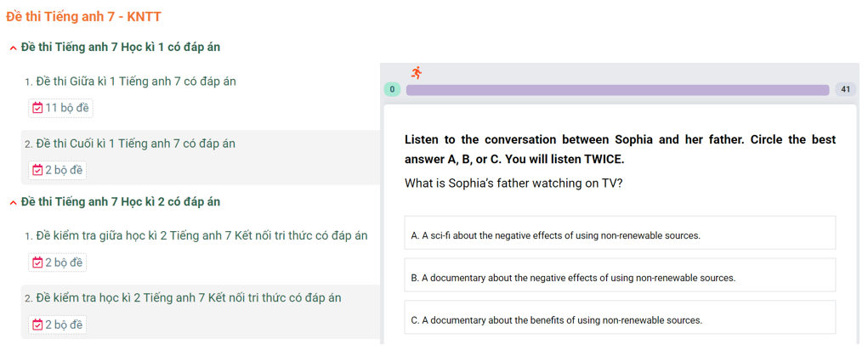Open Đề kiểm tra giữa học kì 2

click(201, 236)
